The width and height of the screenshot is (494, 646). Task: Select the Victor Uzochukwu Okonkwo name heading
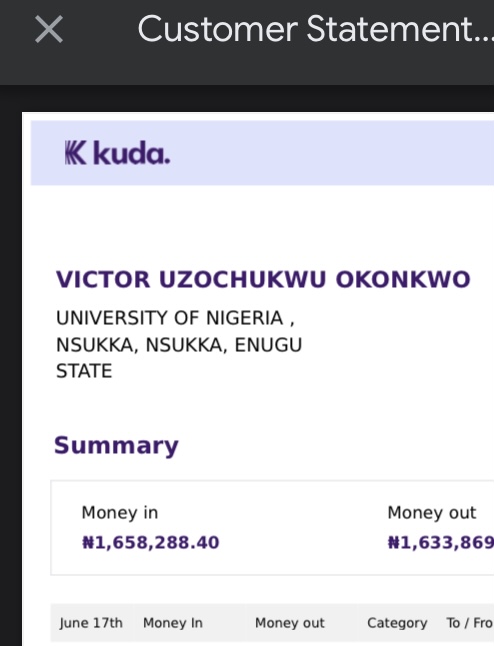[x=263, y=279]
